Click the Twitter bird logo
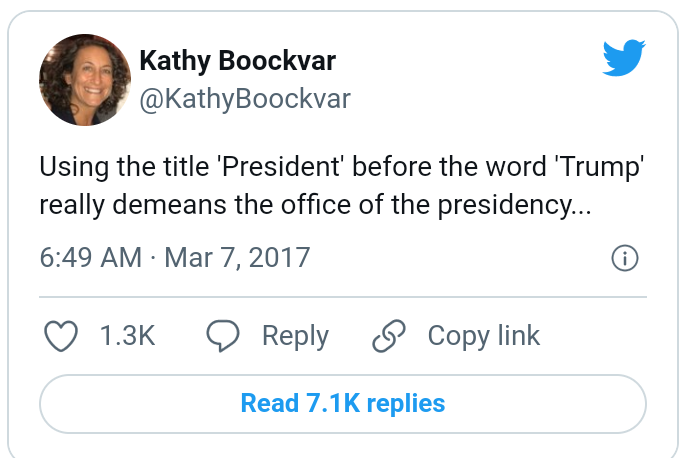 tap(625, 60)
